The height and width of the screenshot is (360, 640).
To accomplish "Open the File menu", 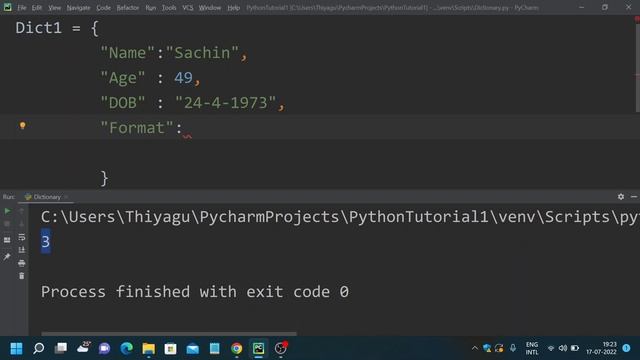I will pyautogui.click(x=22, y=8).
